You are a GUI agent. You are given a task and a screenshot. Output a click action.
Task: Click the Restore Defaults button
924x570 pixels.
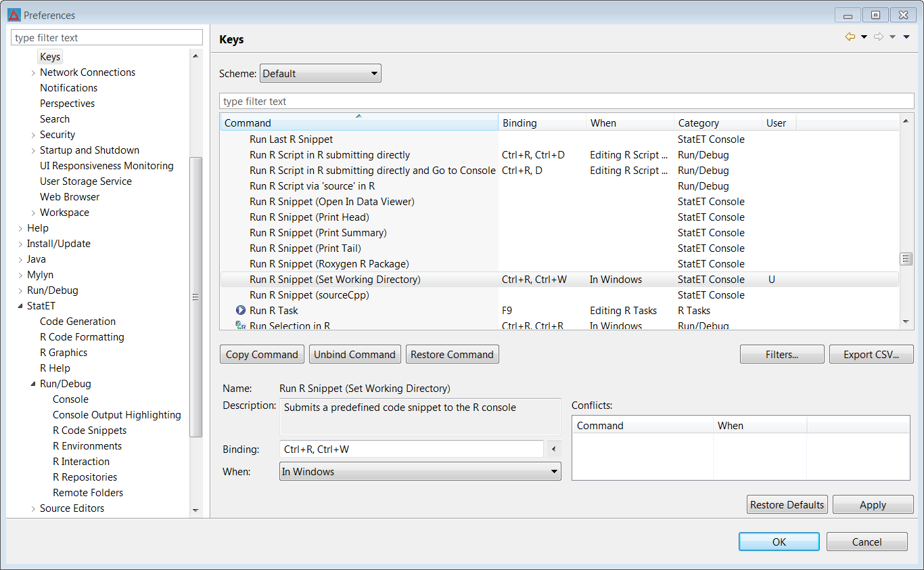click(x=787, y=504)
